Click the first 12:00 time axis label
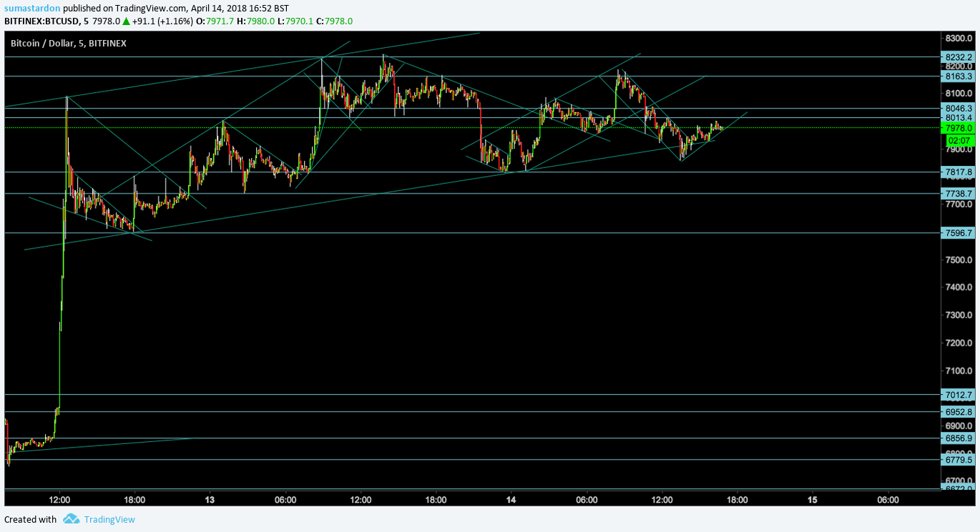Screen dimensions: 980x532 (59, 499)
